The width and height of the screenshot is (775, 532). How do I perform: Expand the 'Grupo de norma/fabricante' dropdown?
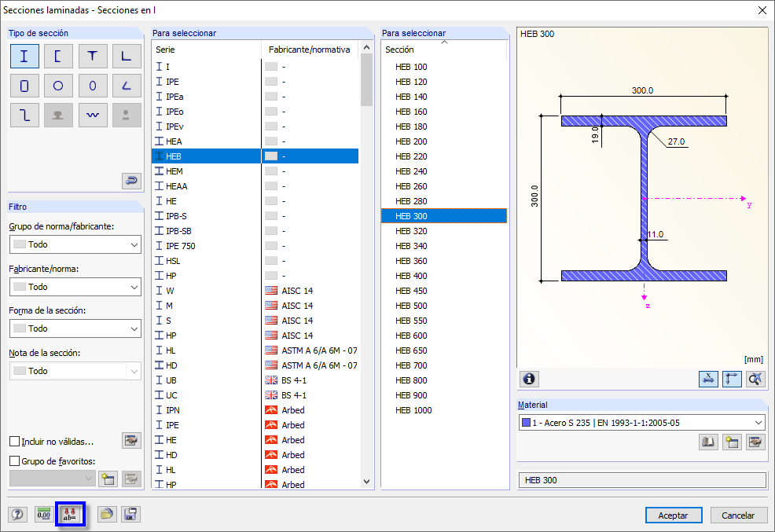(x=75, y=244)
